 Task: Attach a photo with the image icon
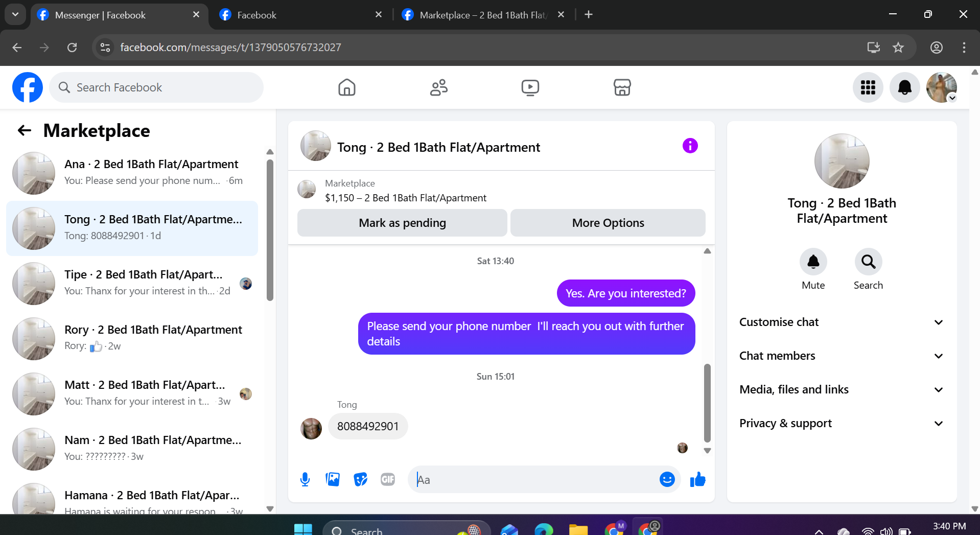coord(333,479)
